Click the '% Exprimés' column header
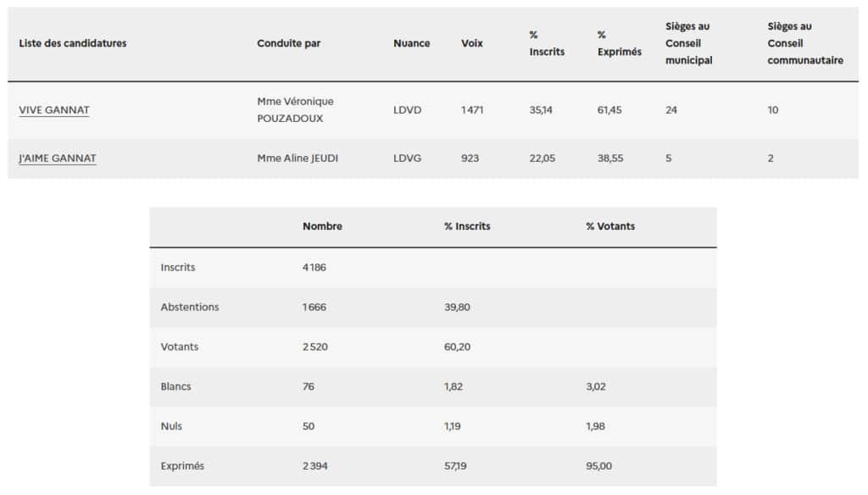Screen dimensions: 868x495 point(619,43)
